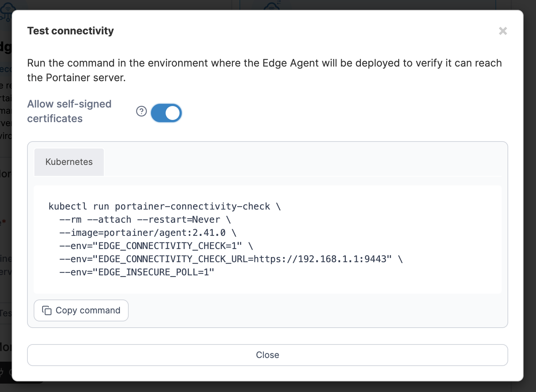Click the EDGE_INSECURE_POLL=1 env line
536x392 pixels.
137,272
